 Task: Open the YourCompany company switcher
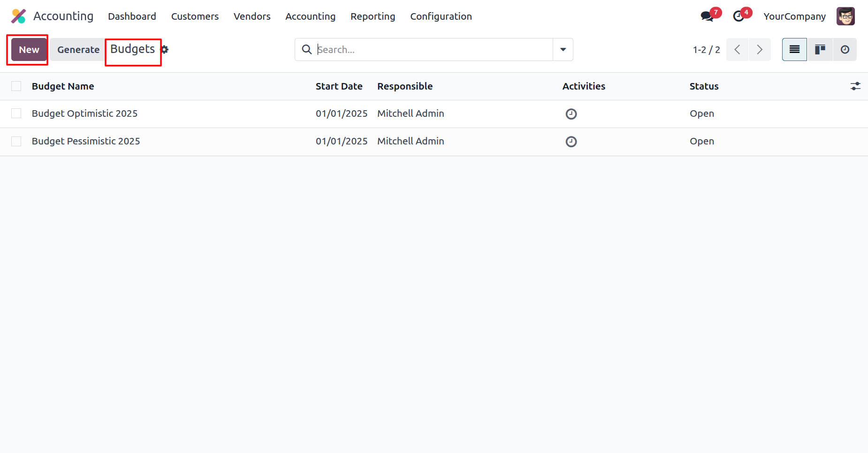[x=794, y=16]
